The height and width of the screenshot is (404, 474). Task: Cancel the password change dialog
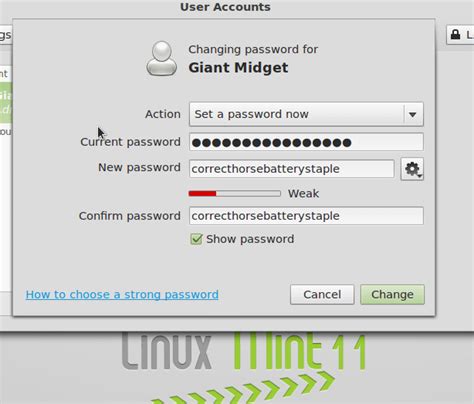point(322,294)
